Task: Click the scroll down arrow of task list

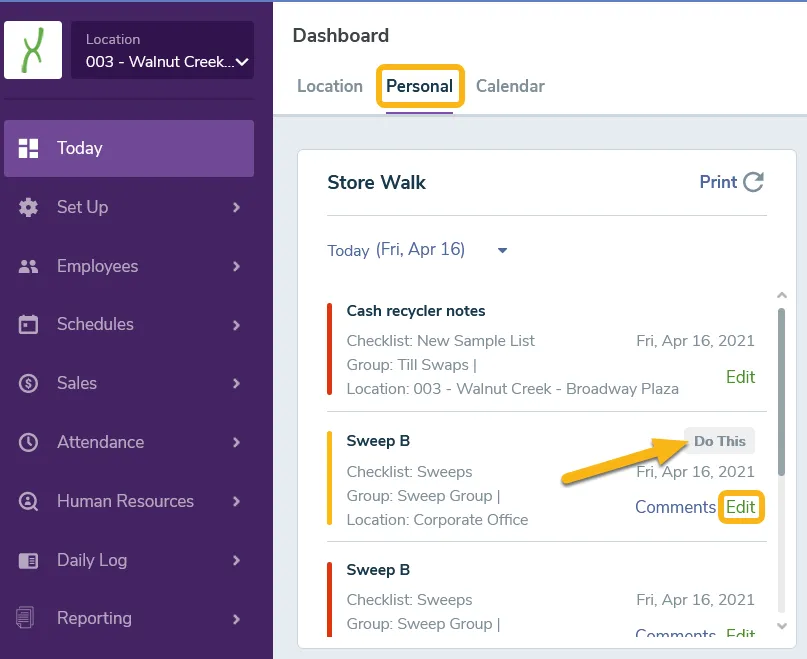Action: [x=782, y=626]
